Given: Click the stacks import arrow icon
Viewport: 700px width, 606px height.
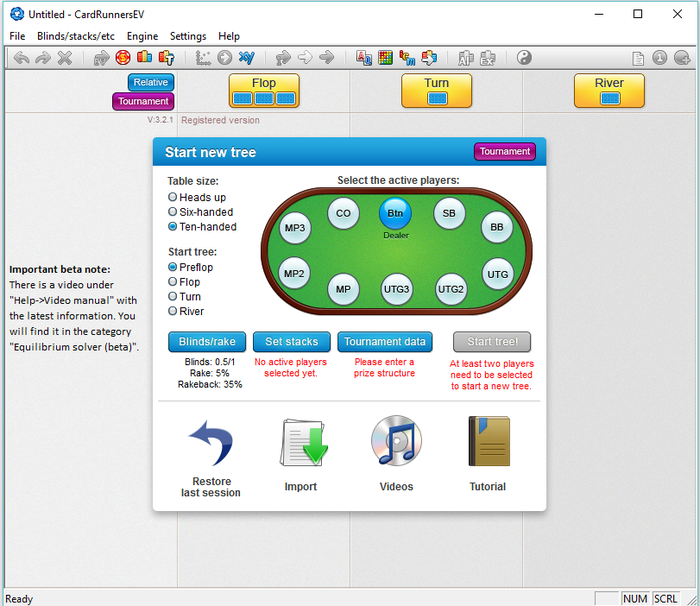Looking at the screenshot, I should click(429, 58).
